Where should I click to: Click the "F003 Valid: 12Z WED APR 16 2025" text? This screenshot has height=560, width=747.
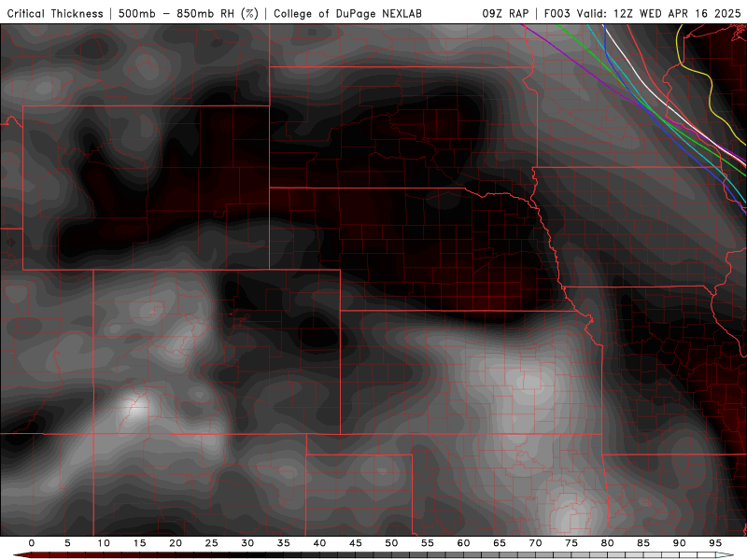click(642, 14)
